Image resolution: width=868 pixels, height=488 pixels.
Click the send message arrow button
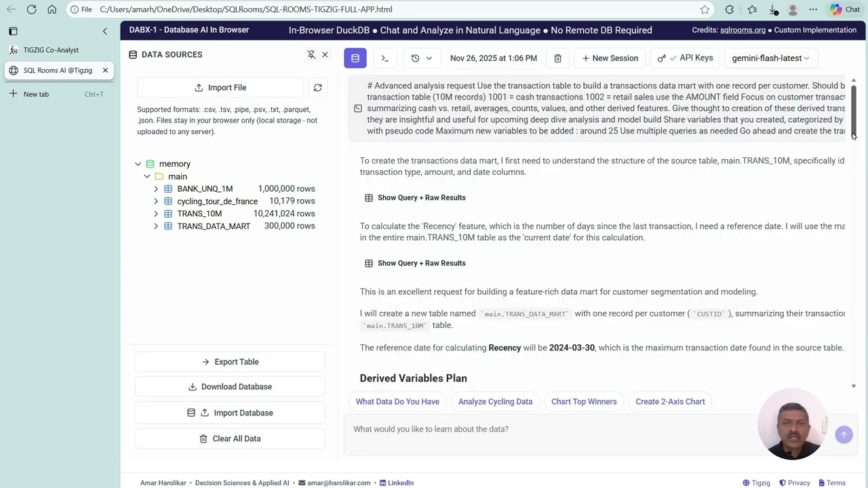pyautogui.click(x=844, y=435)
